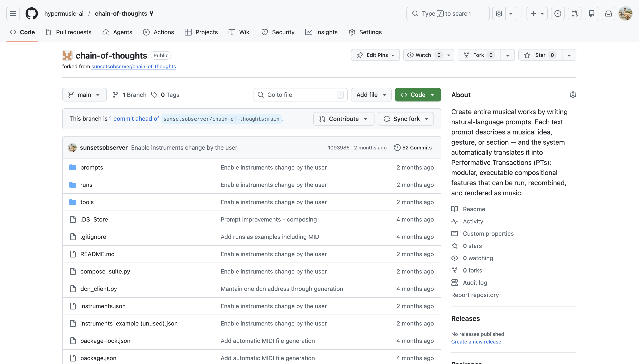Screen dimensions: 639x364
Task: Toggle the Edit Pins button
Action: point(375,55)
